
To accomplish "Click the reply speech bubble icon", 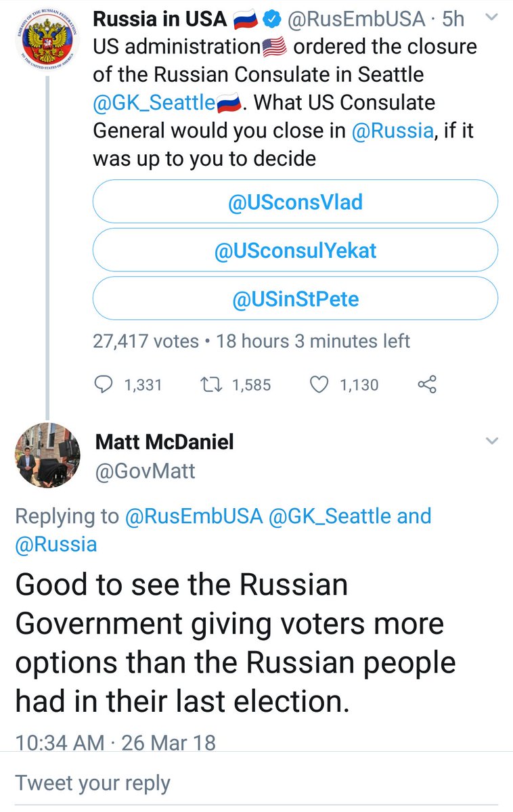I will click(x=103, y=384).
